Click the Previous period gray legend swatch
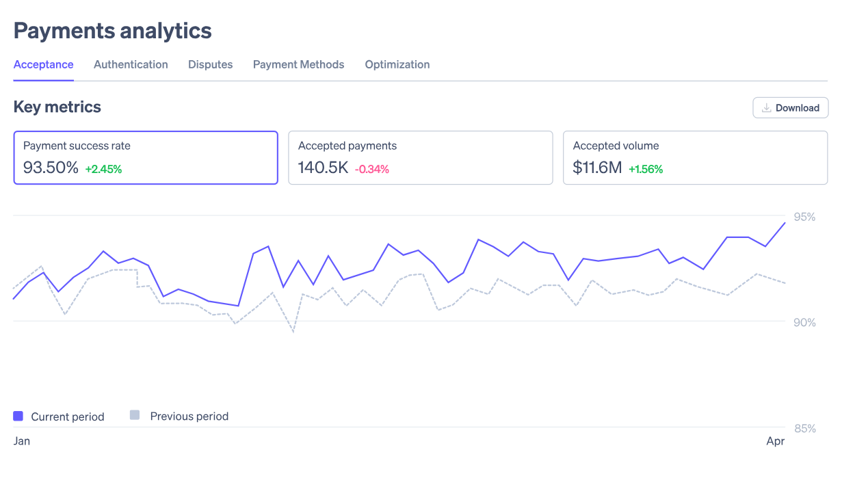This screenshot has height=489, width=868. tap(135, 415)
